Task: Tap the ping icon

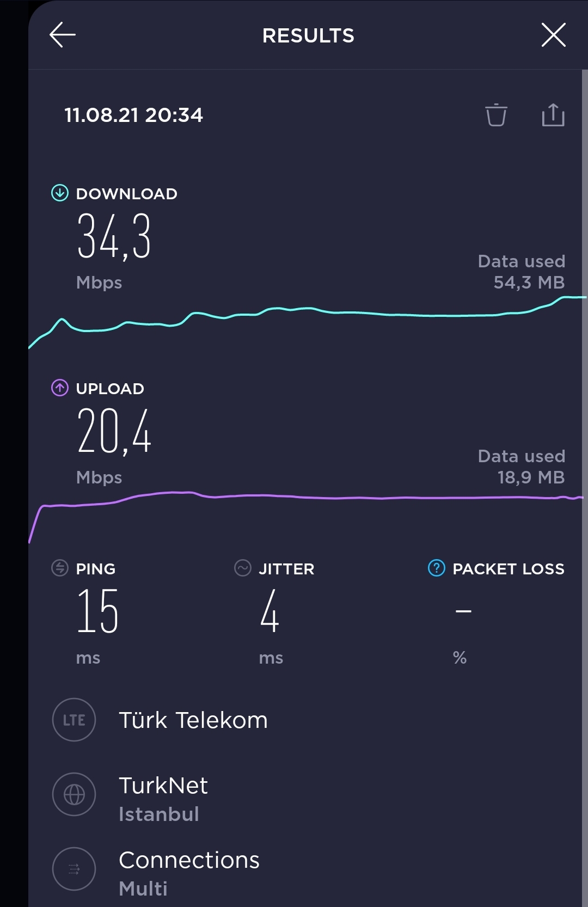Action: (60, 568)
